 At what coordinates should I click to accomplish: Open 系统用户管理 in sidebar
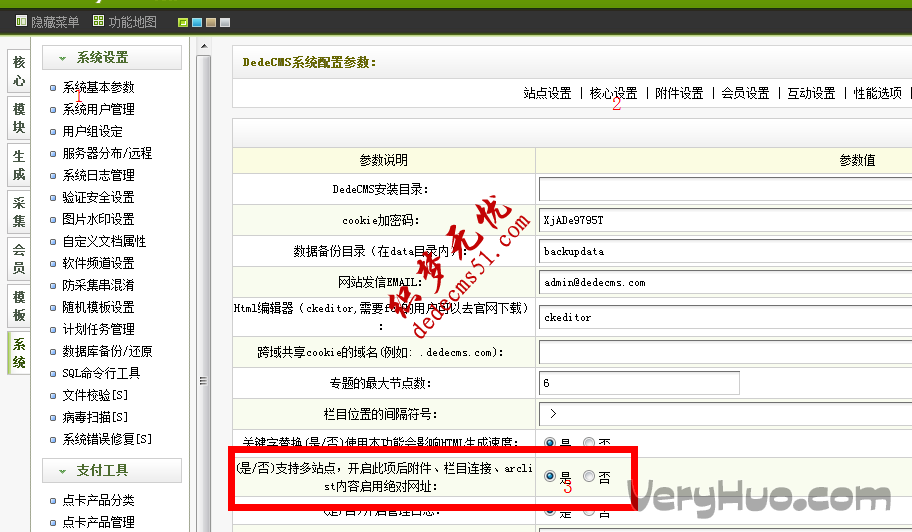(x=98, y=109)
